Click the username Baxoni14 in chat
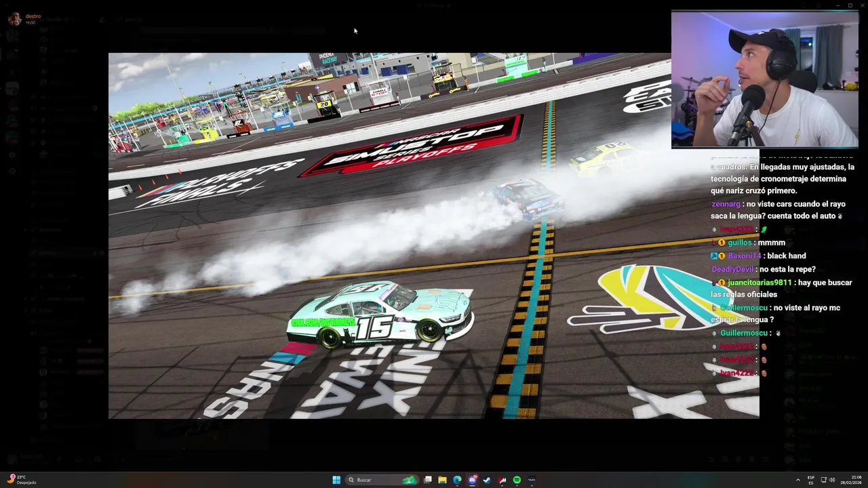 point(745,256)
